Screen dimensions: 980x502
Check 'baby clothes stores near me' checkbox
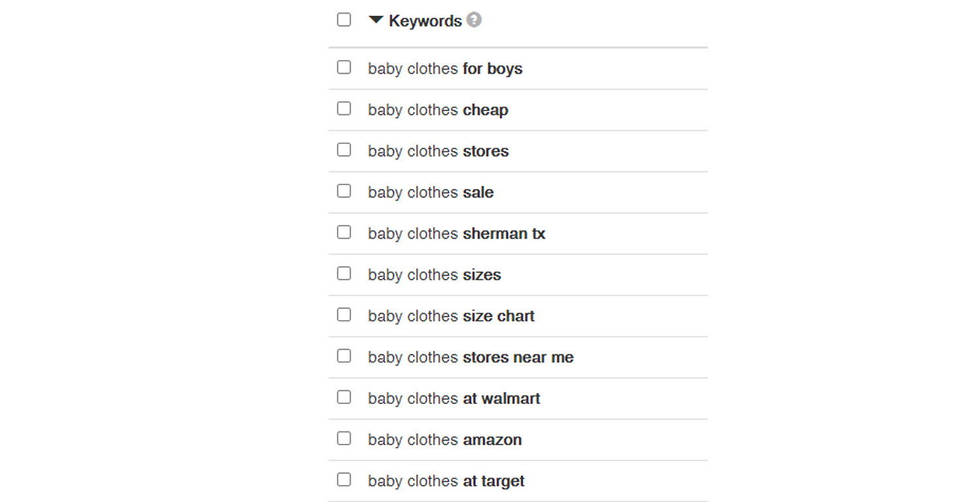[x=344, y=356]
